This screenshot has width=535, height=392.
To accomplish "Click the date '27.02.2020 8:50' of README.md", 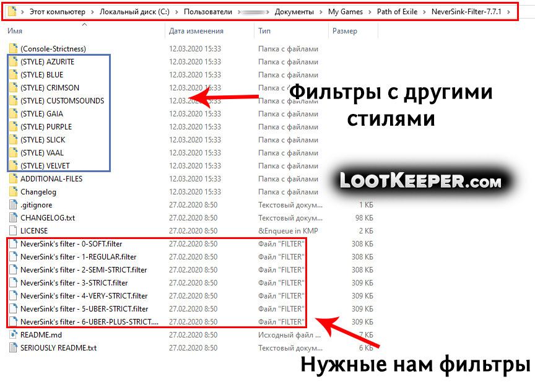I will 193,334.
